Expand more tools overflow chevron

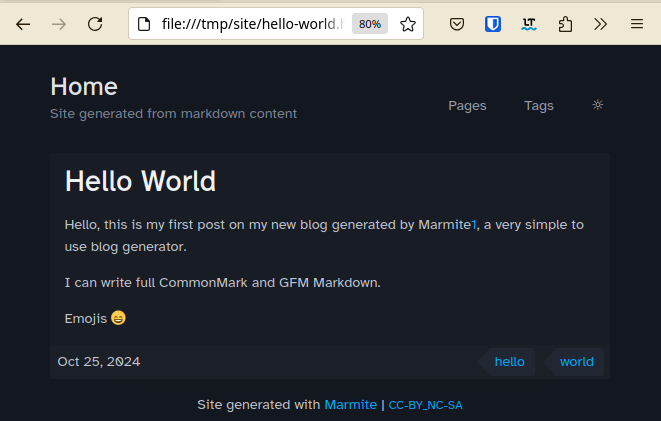[x=601, y=24]
